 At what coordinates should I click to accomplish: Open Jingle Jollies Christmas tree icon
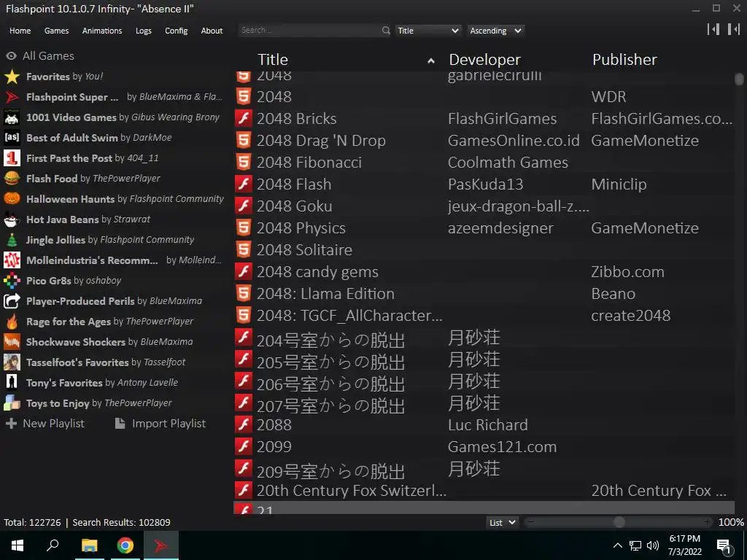point(12,240)
